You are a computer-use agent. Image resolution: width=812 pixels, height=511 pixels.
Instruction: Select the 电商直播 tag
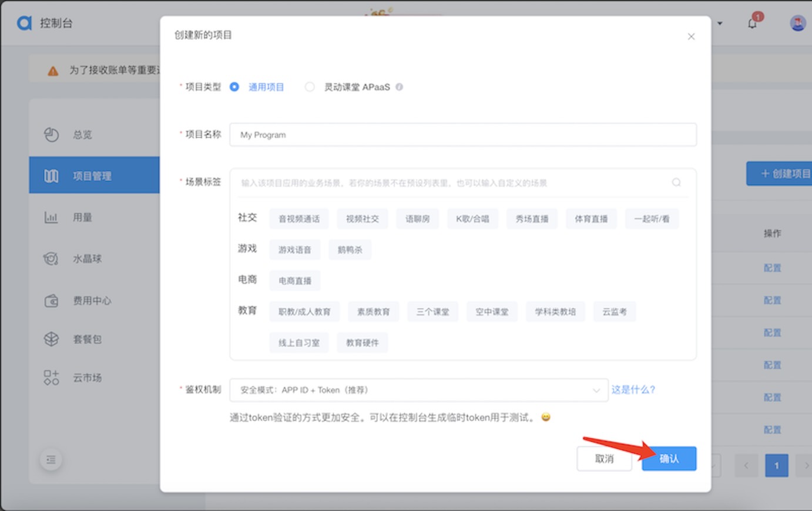tap(295, 281)
